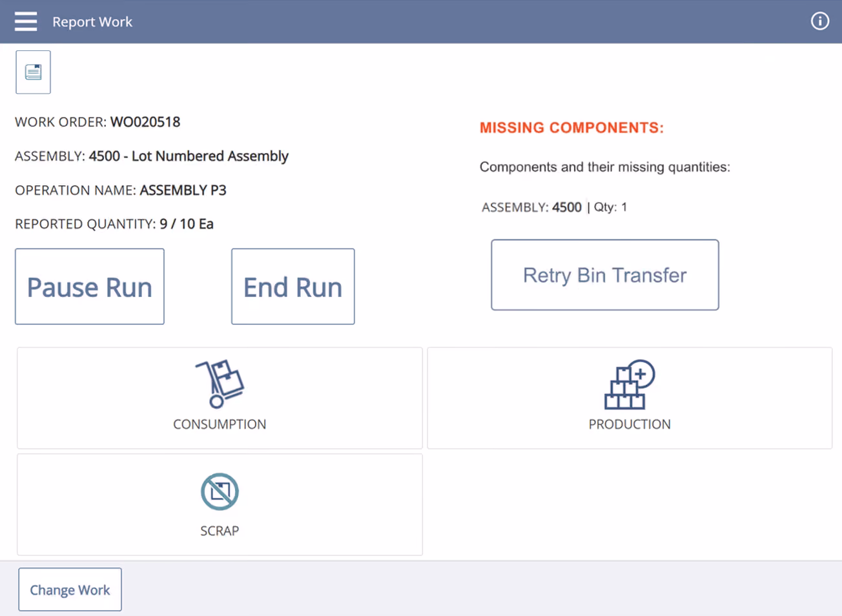Click the 4500 - Lot Numbered Assembly text
This screenshot has height=616, width=842.
(189, 156)
